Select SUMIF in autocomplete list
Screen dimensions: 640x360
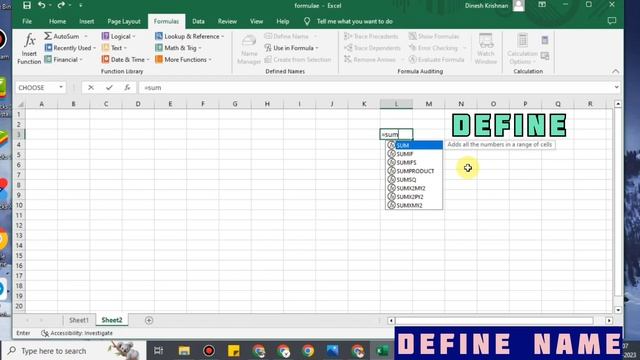pos(414,154)
